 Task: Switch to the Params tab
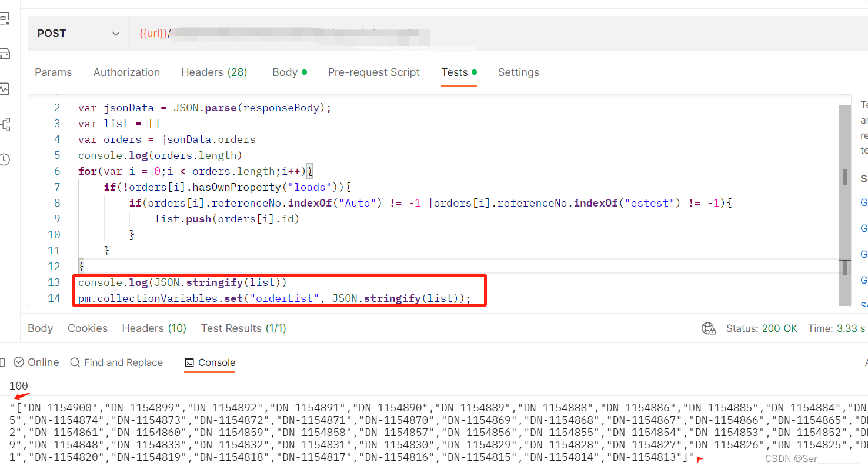tap(53, 72)
